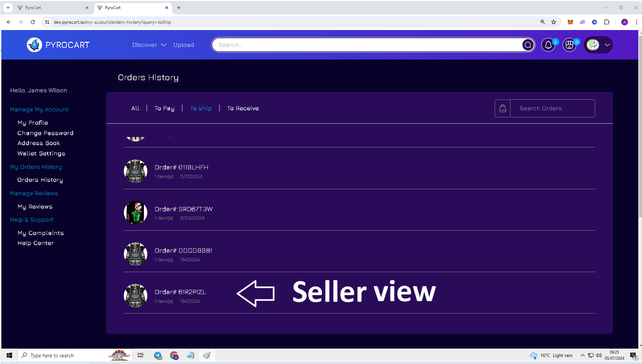Bookmark this page with the star icon
The height and width of the screenshot is (364, 642).
(554, 22)
